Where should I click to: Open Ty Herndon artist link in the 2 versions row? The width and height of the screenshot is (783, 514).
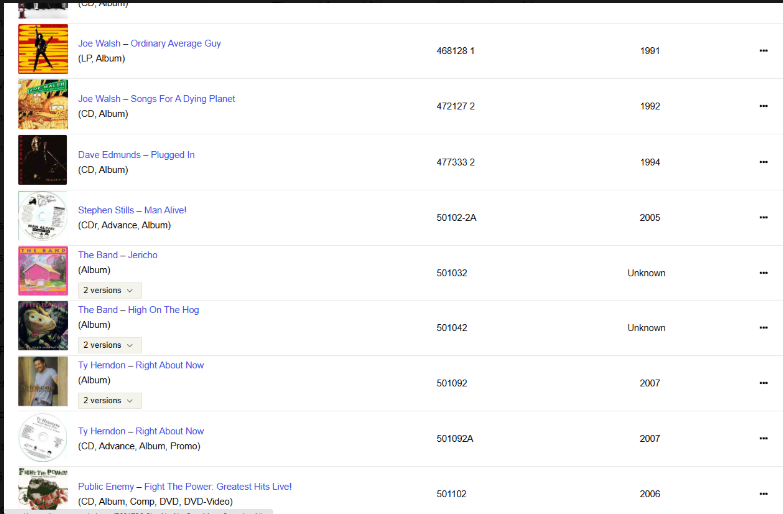[x=101, y=365]
